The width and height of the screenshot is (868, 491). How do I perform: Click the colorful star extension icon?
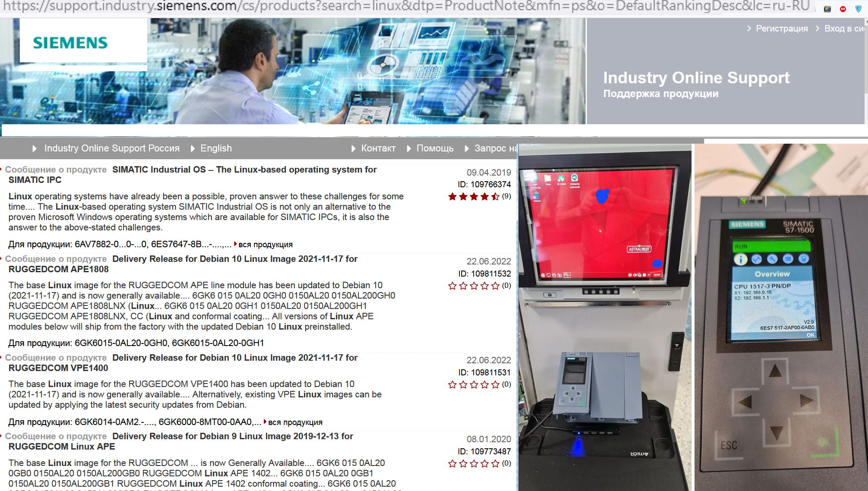click(827, 9)
